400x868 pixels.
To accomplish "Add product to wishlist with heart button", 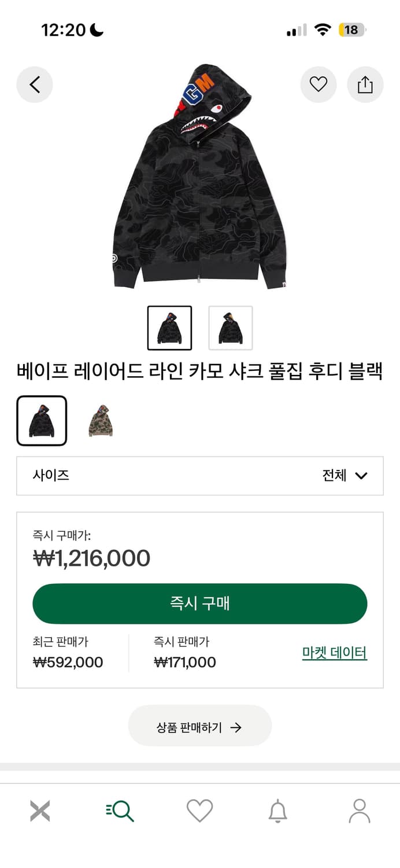I will [318, 84].
